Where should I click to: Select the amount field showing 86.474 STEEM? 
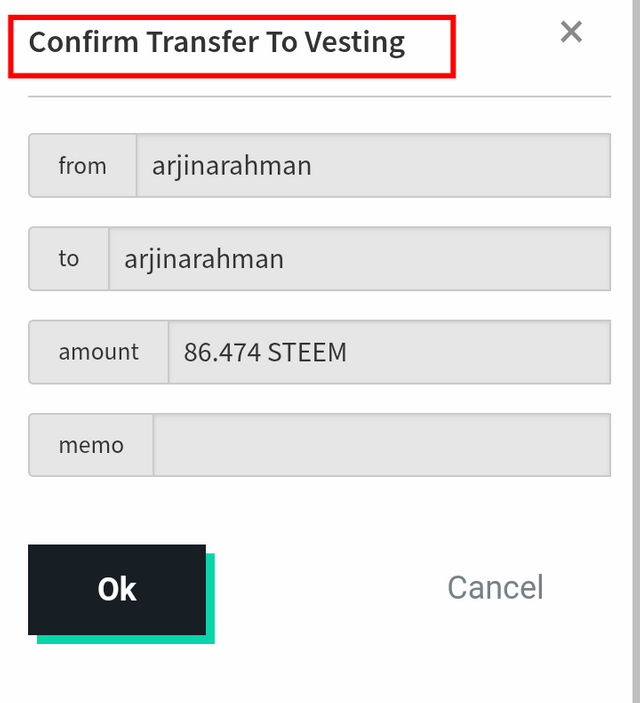point(389,352)
